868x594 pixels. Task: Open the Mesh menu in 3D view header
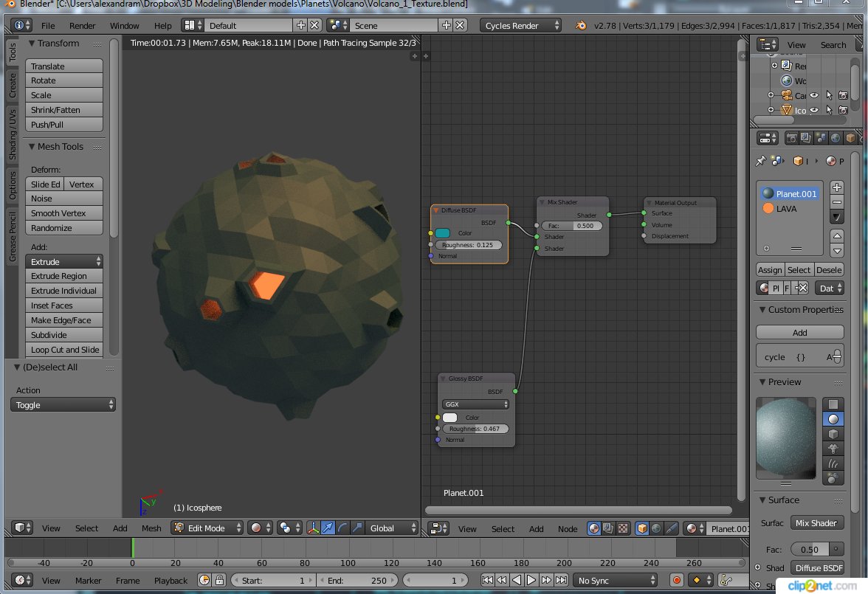(x=151, y=528)
